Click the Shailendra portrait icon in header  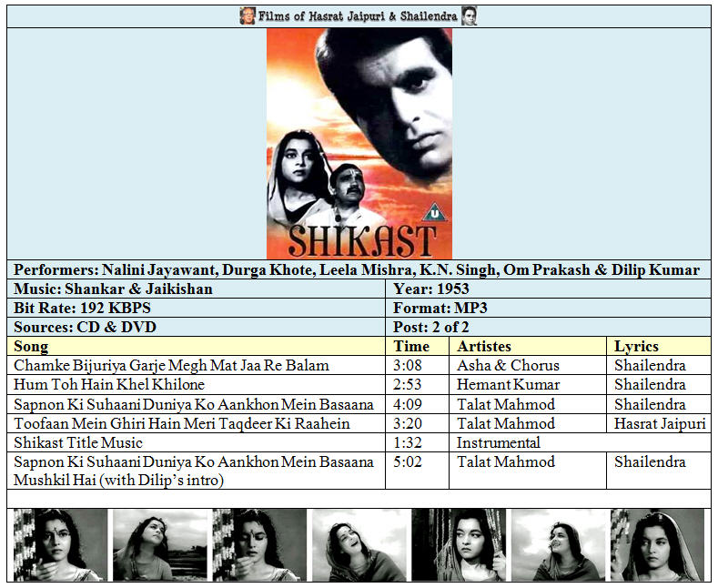pos(470,16)
